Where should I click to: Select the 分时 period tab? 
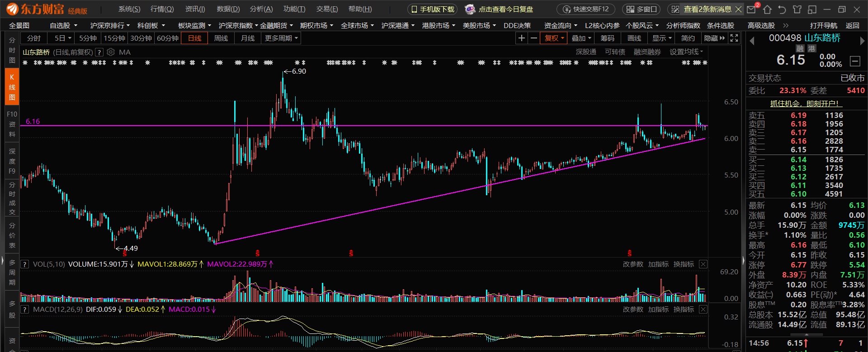pos(34,38)
